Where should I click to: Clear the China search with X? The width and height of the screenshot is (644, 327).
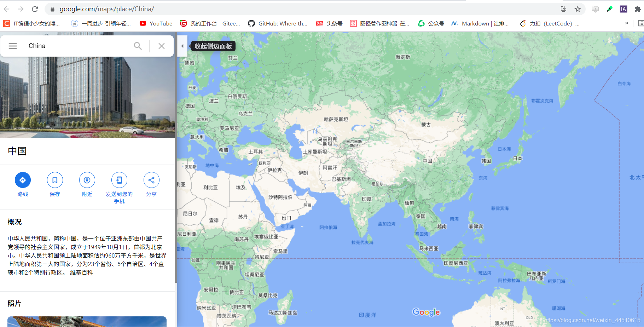tap(162, 46)
